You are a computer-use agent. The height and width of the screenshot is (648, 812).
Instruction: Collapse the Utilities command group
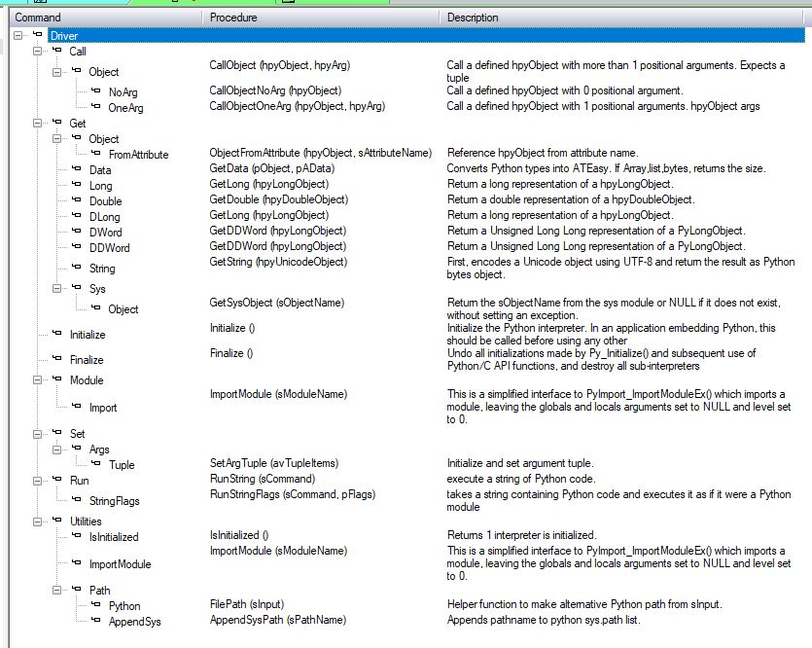coord(37,522)
